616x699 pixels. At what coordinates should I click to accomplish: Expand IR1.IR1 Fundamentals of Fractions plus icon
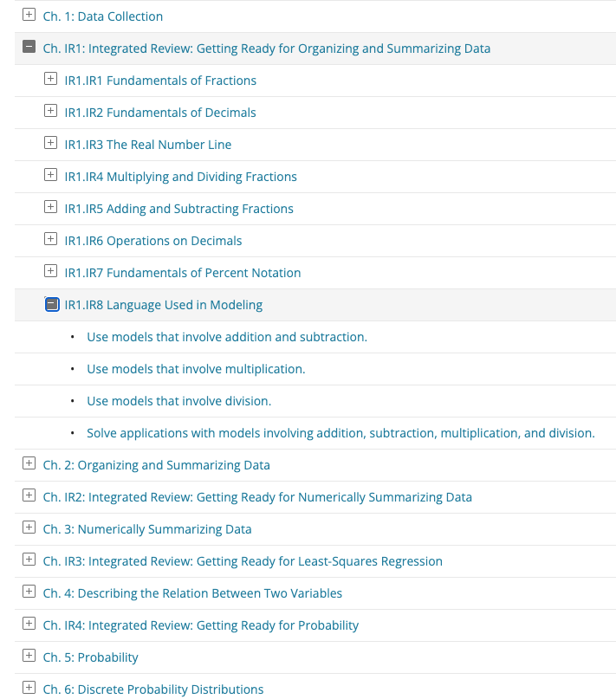click(x=50, y=80)
